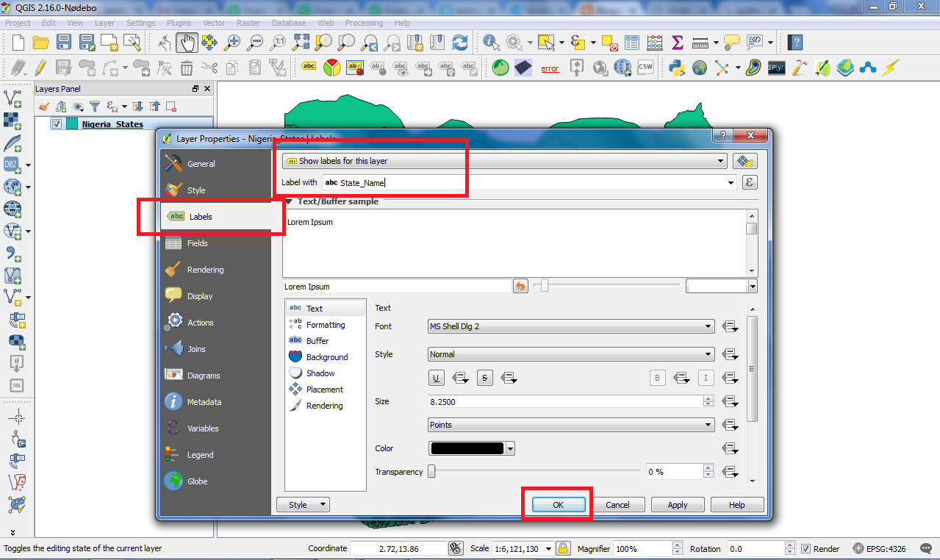This screenshot has width=940, height=560.
Task: Toggle strikethrough text style S button
Action: pyautogui.click(x=485, y=378)
